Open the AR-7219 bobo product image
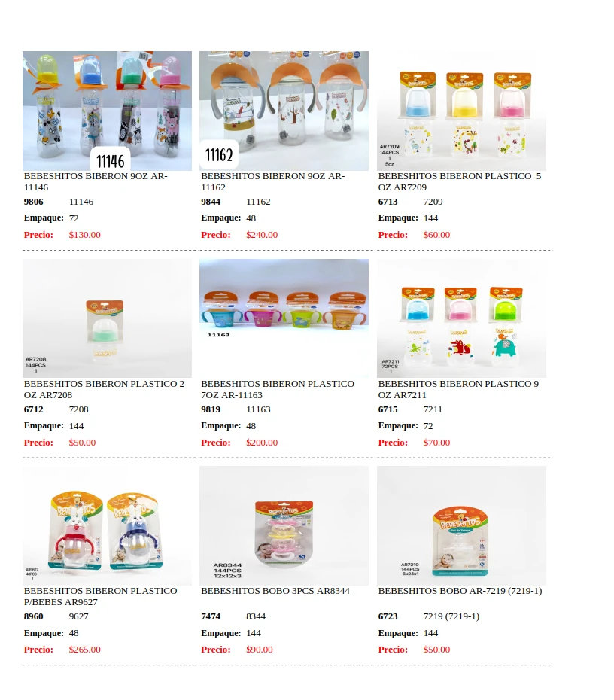 [x=461, y=525]
